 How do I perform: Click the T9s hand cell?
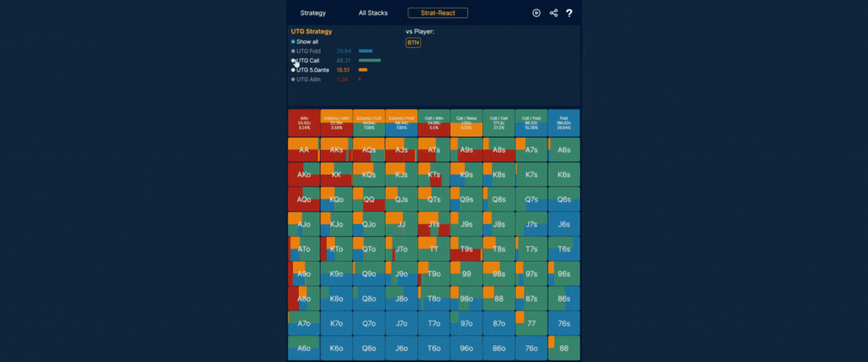(466, 248)
